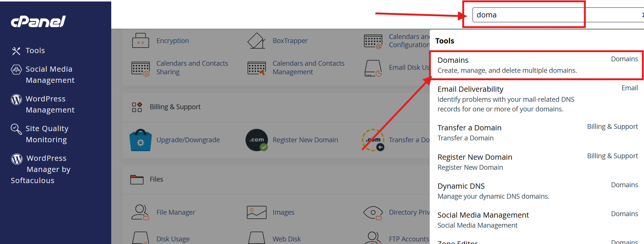
Task: Click the Files section folder icon
Action: coord(137,179)
